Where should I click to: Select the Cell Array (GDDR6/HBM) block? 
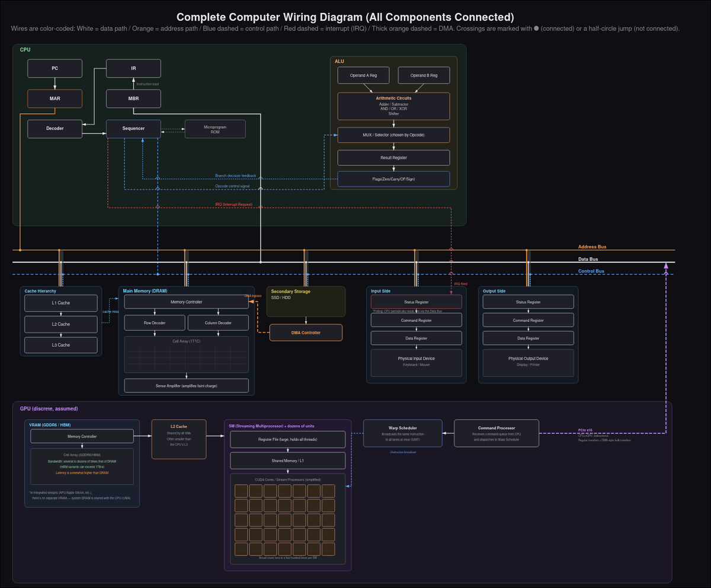click(82, 466)
